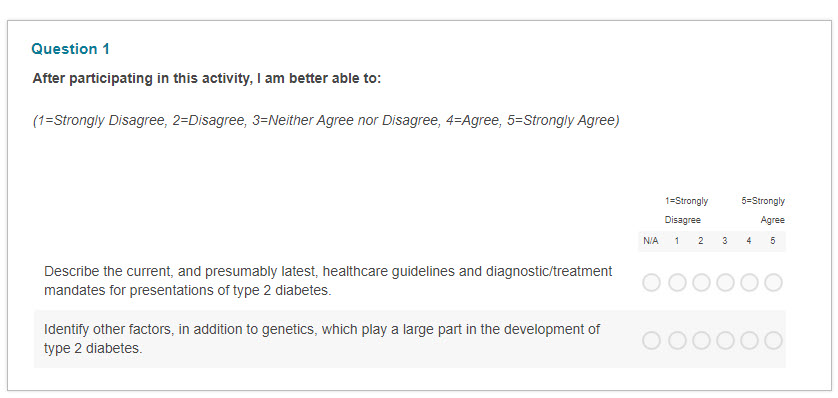Viewport: 838px width, 398px height.
Task: Rate healthcare guidelines statement as 2
Action: (701, 283)
